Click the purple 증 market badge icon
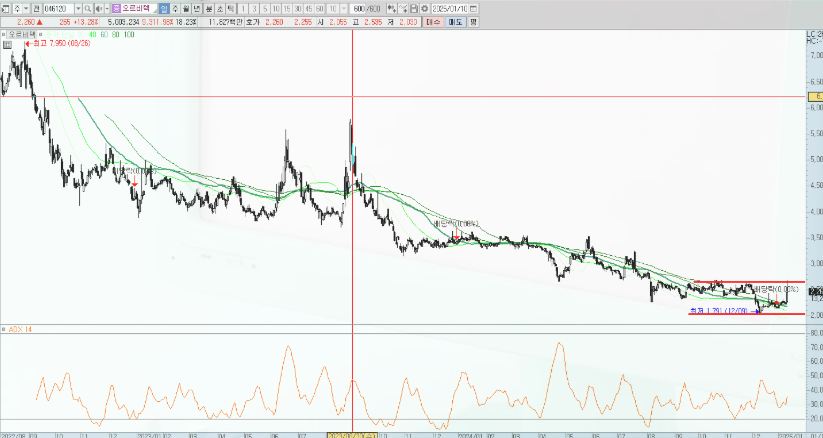 117,9
